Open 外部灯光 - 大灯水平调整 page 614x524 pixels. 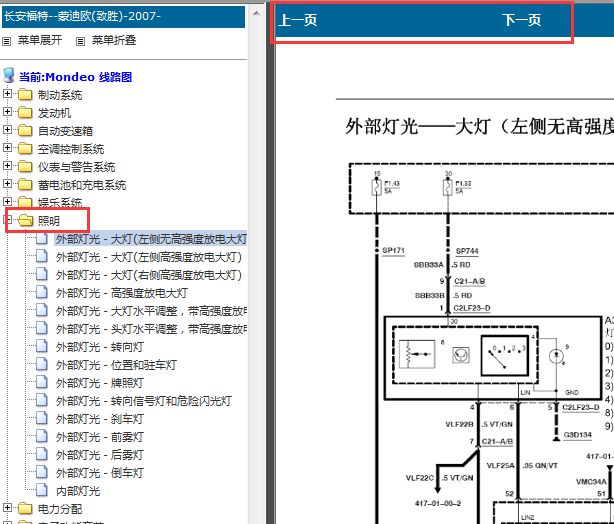(151, 311)
